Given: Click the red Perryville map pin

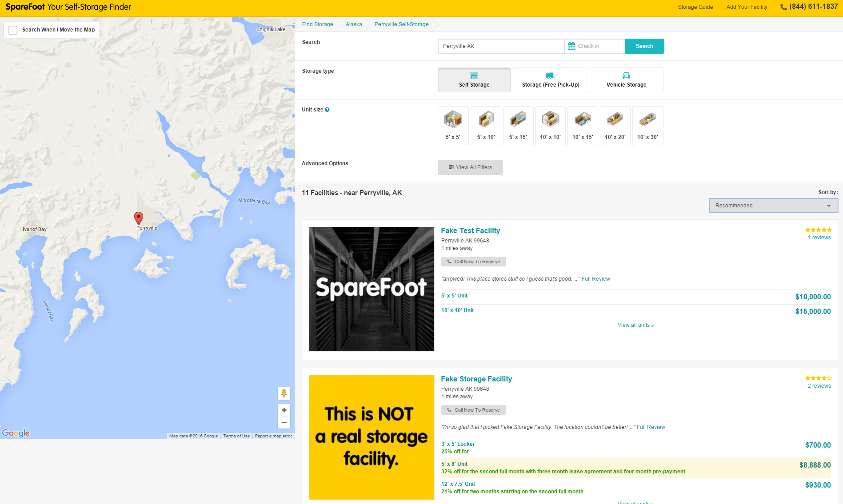Looking at the screenshot, I should click(x=139, y=218).
